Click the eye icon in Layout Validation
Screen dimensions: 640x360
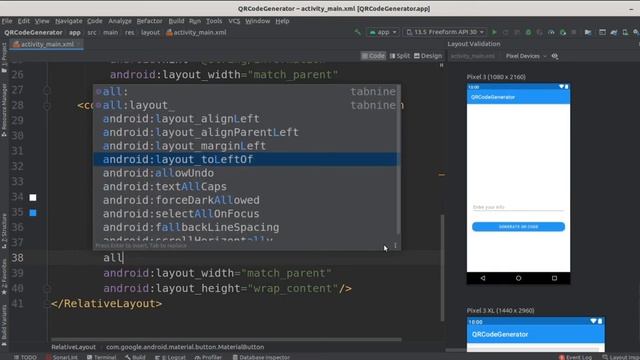(555, 56)
